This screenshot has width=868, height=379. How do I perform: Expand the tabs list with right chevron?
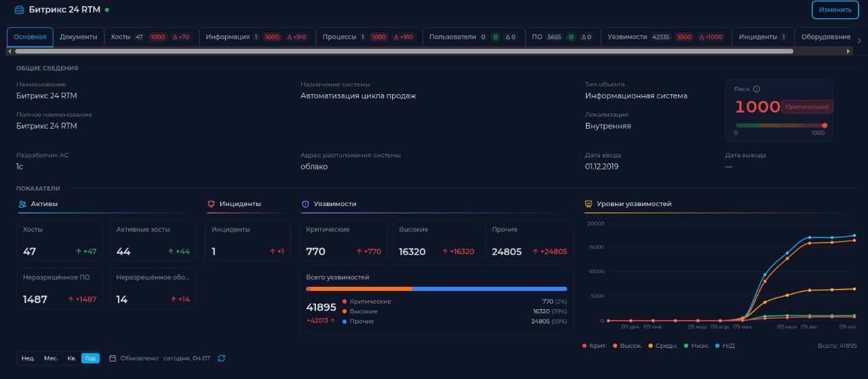(859, 41)
